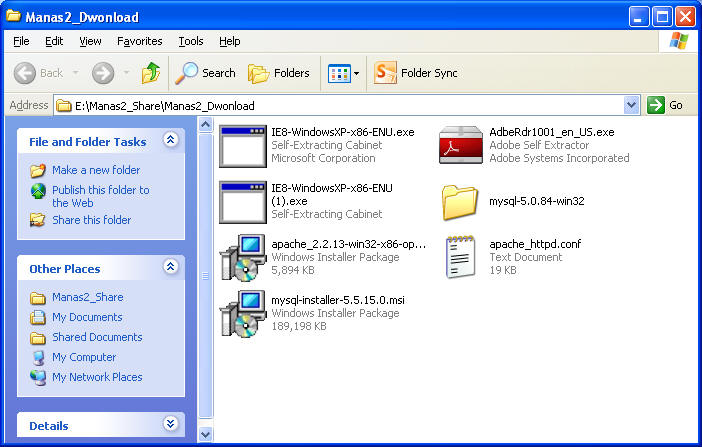Click the Forward navigation arrow icon
Screen dimensions: 702x447
103,73
